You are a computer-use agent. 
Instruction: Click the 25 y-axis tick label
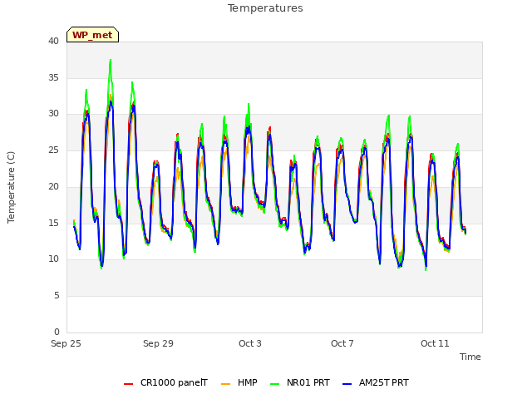pyautogui.click(x=53, y=150)
